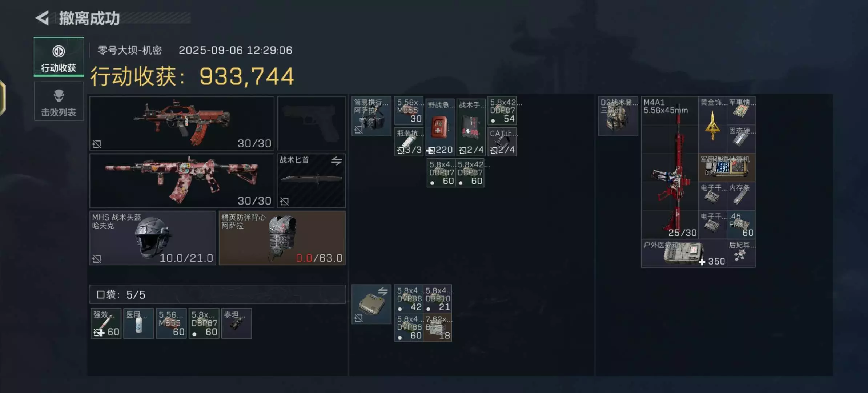The image size is (868, 393).
Task: Select the 内存条 memory stick item
Action: [741, 196]
